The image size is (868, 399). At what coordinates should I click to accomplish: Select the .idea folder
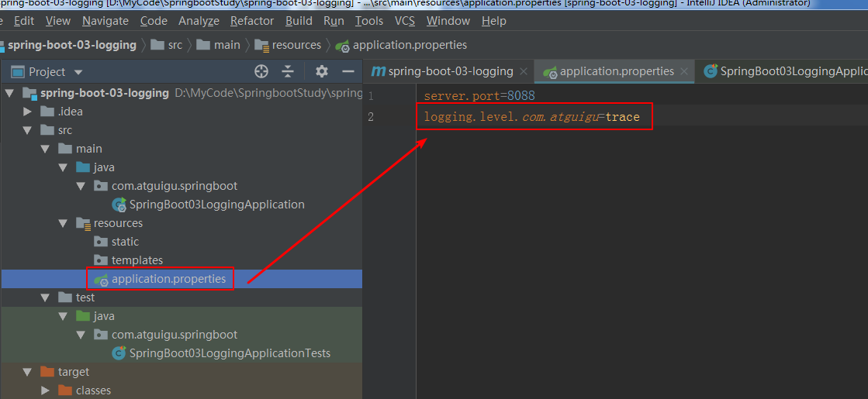(62, 112)
